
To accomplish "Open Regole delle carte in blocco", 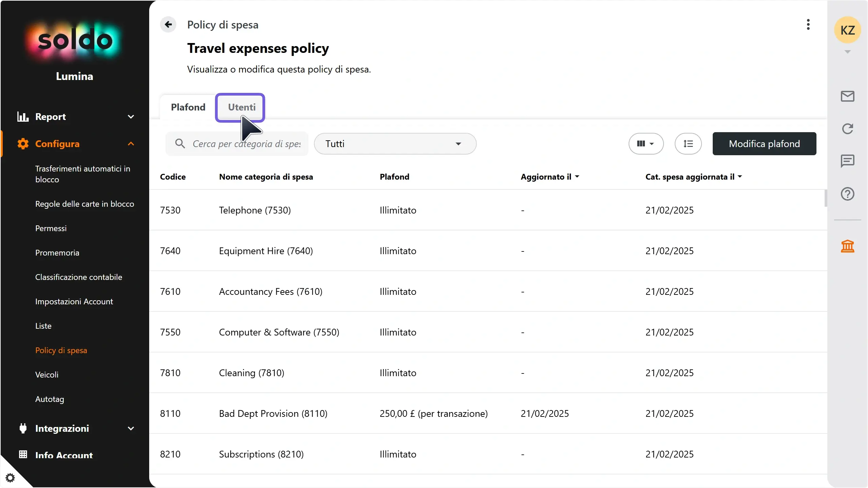I will 85,204.
